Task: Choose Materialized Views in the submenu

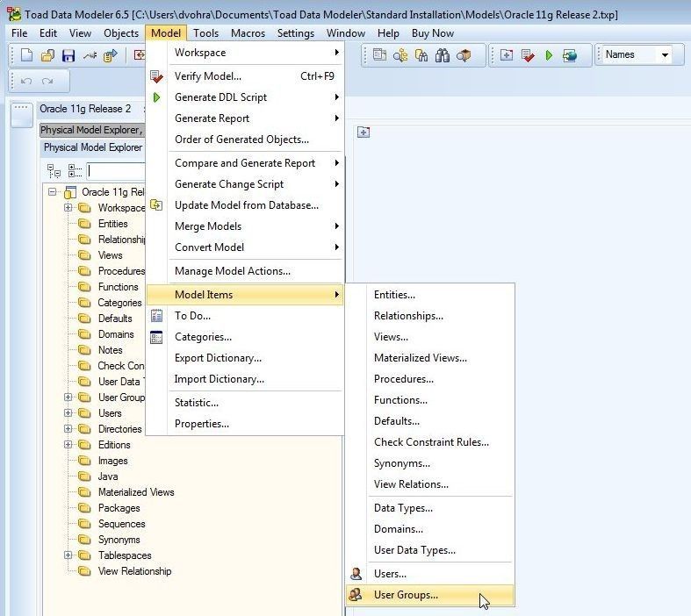Action: click(430, 358)
